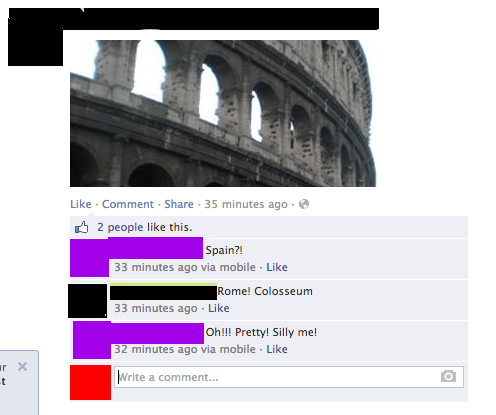
Task: Click in the 'Write a comment...' field
Action: (289, 377)
